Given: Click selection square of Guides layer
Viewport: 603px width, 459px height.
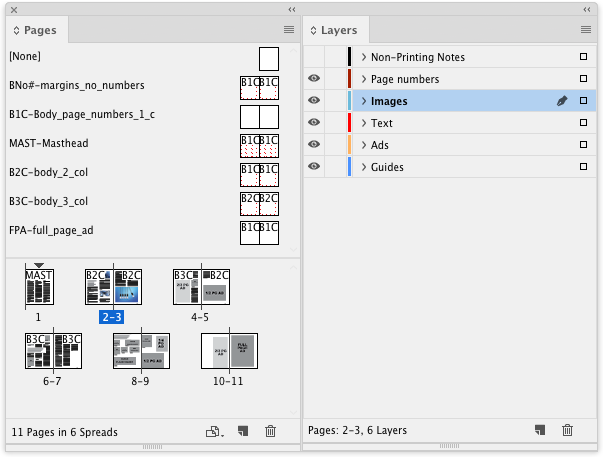Looking at the screenshot, I should (583, 166).
